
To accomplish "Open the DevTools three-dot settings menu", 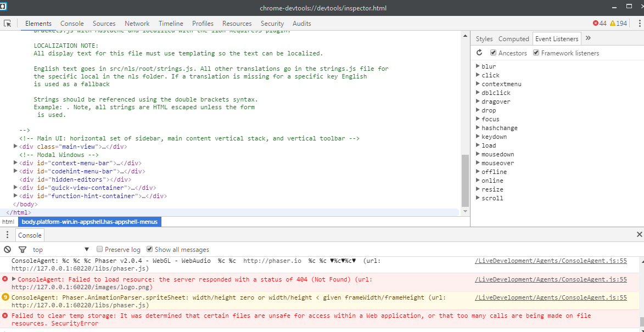I will click(639, 24).
